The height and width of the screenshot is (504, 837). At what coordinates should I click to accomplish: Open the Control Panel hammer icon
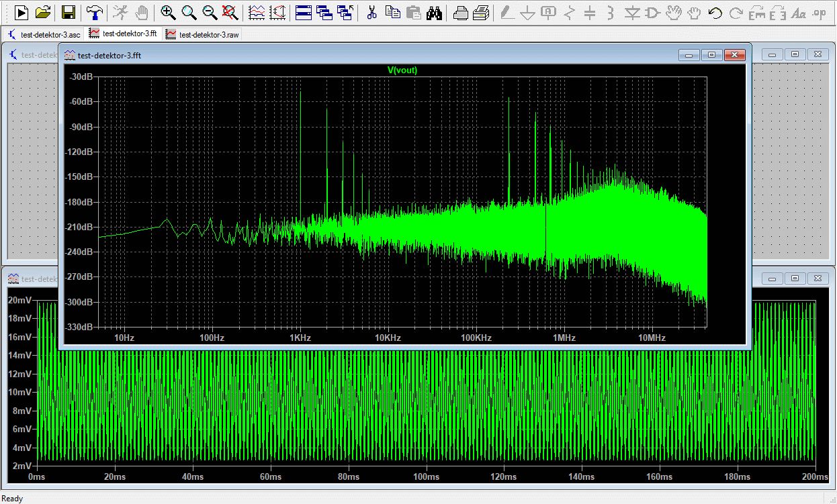(95, 12)
